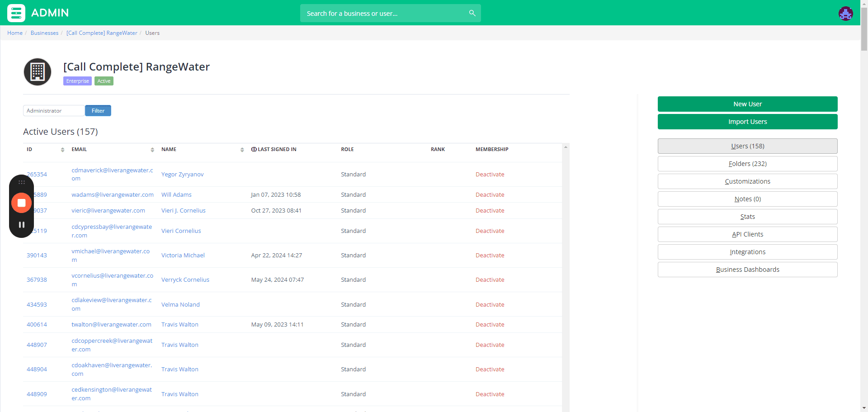Pause the screen recording

[x=21, y=225]
